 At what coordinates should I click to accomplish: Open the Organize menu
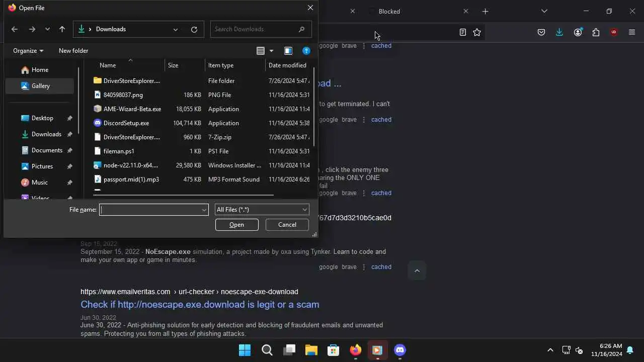coord(28,51)
